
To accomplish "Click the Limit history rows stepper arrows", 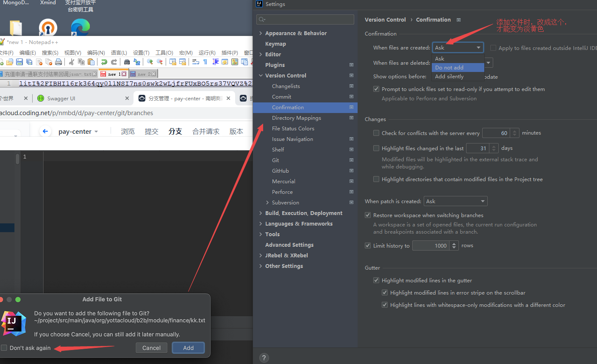I will pos(454,245).
